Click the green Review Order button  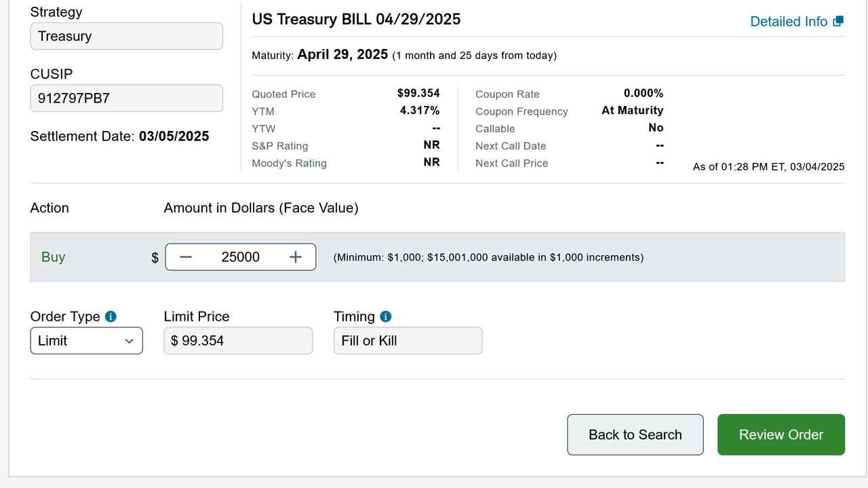click(781, 434)
